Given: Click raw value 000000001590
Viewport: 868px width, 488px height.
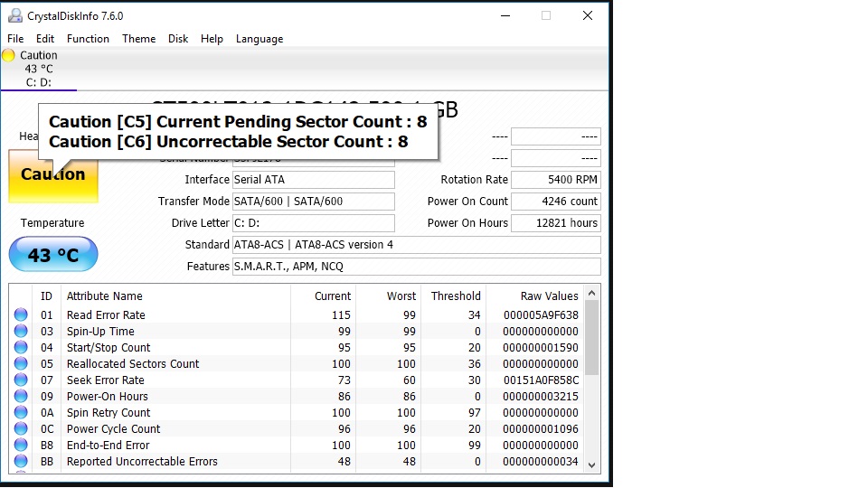Looking at the screenshot, I should point(541,347).
